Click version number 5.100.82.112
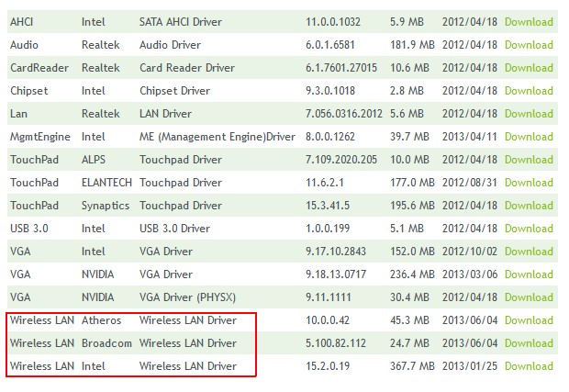Image resolution: width=569 pixels, height=392 pixels. click(x=336, y=343)
